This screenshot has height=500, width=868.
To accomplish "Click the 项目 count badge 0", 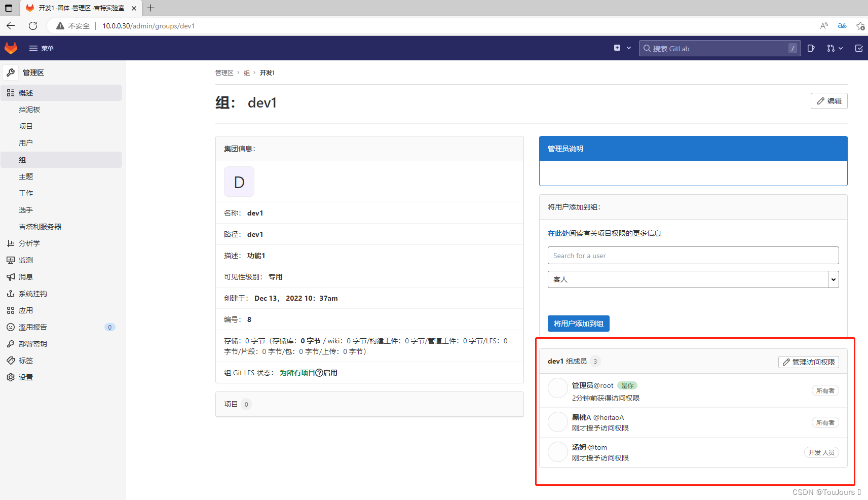I will tap(246, 404).
